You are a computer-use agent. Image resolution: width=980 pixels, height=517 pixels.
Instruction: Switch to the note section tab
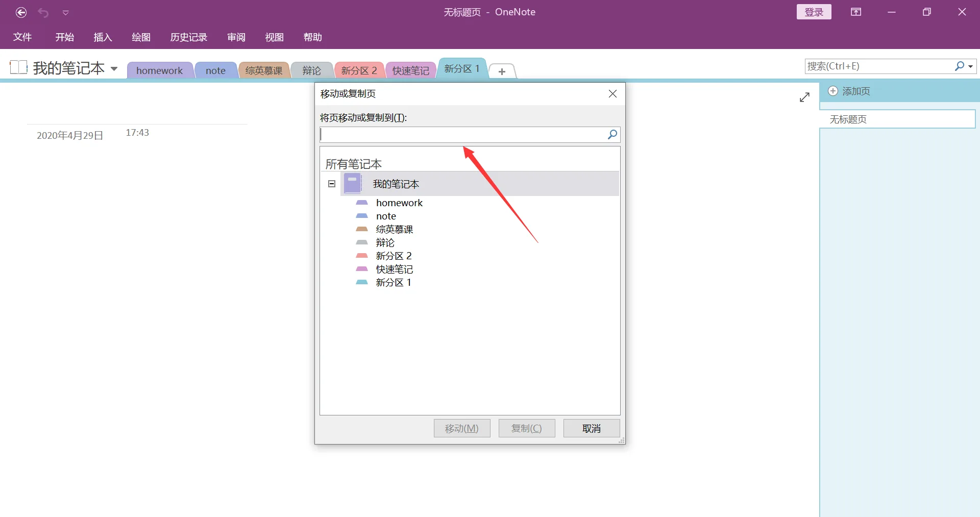coord(216,70)
